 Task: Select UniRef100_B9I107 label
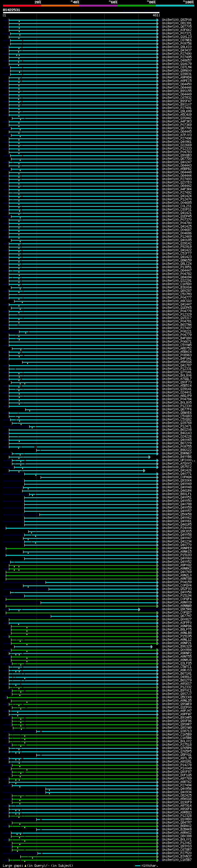click(x=177, y=104)
